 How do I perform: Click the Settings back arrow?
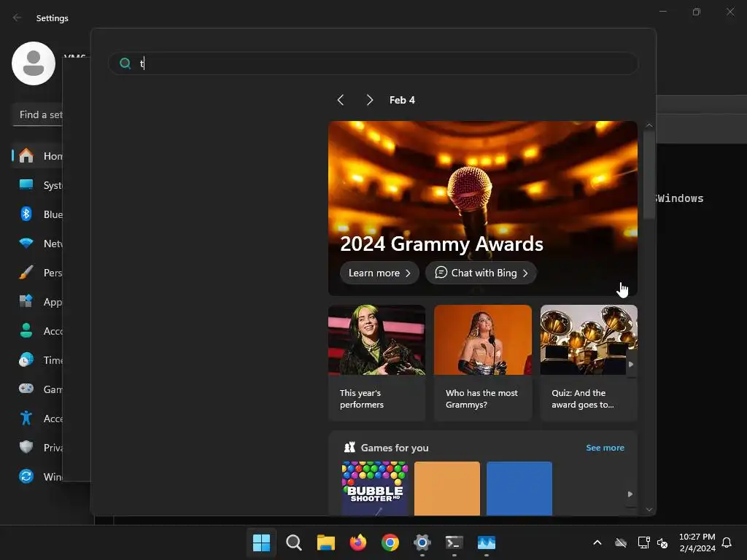coord(18,17)
